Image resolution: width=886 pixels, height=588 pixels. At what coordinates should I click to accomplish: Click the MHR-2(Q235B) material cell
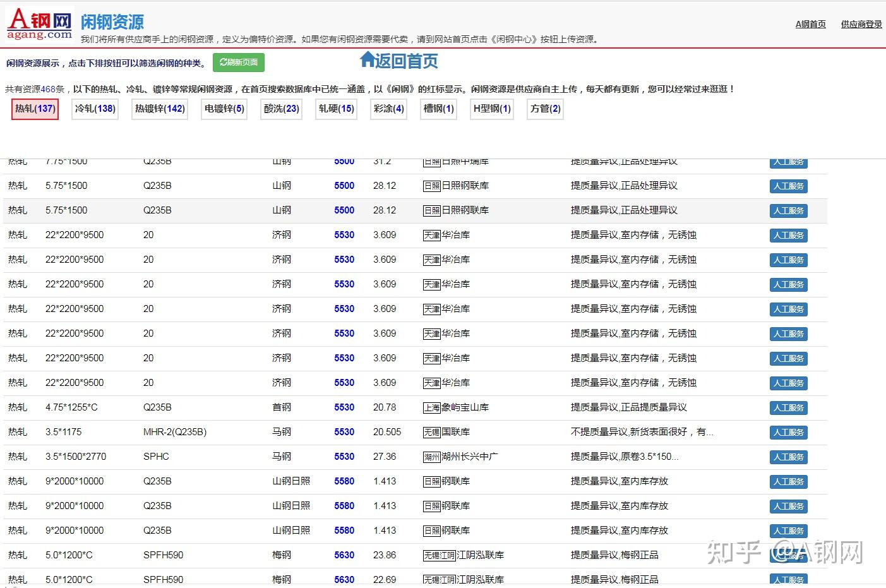point(175,432)
